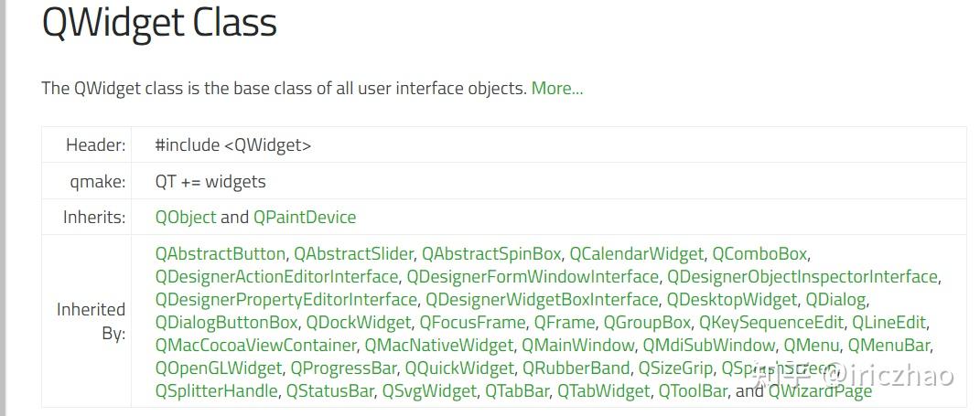The width and height of the screenshot is (980, 416).
Task: Click the QDialog link
Action: [835, 300]
